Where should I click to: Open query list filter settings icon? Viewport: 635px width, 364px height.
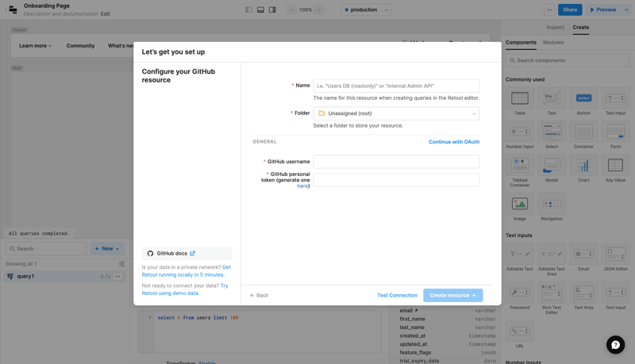coord(121,264)
